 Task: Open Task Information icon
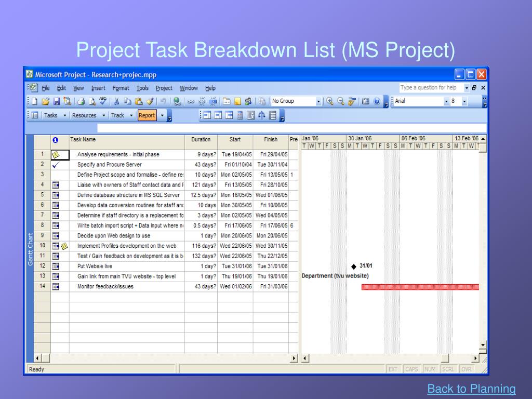pyautogui.click(x=227, y=101)
